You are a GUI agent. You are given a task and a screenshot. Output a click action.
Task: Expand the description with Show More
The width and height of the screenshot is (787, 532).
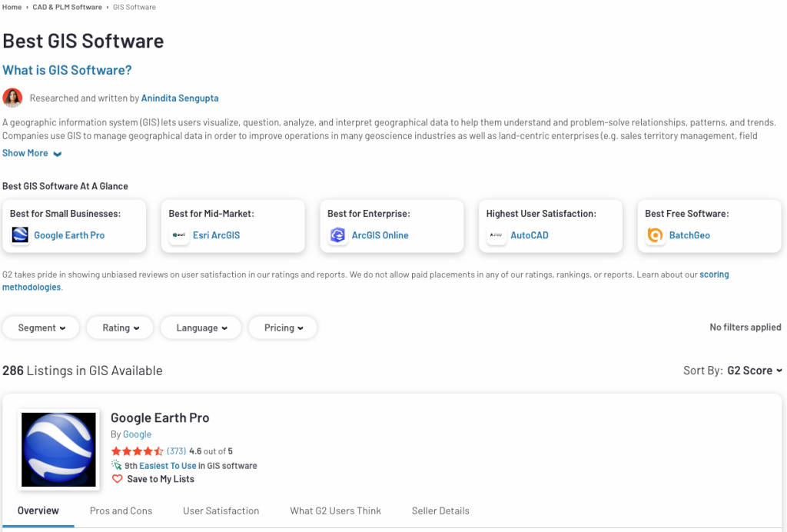tap(32, 153)
